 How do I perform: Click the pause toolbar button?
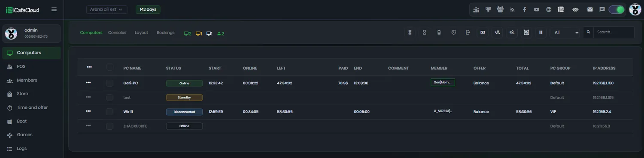541,32
